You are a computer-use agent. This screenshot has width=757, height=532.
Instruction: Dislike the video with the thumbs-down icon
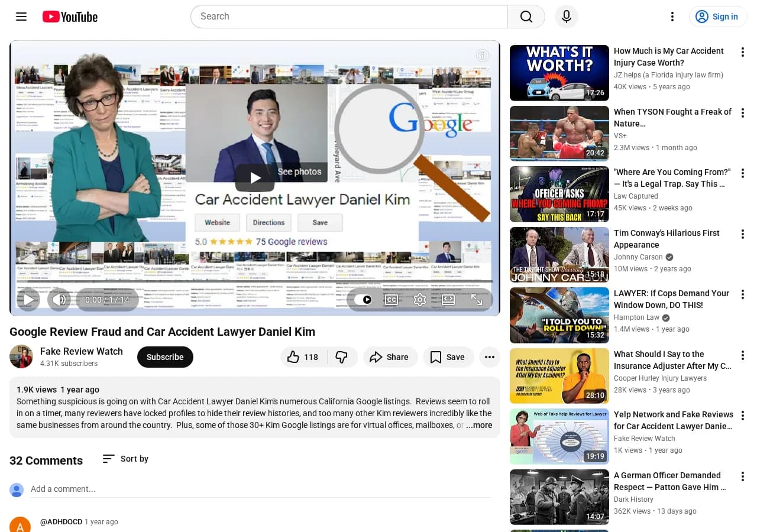point(342,356)
